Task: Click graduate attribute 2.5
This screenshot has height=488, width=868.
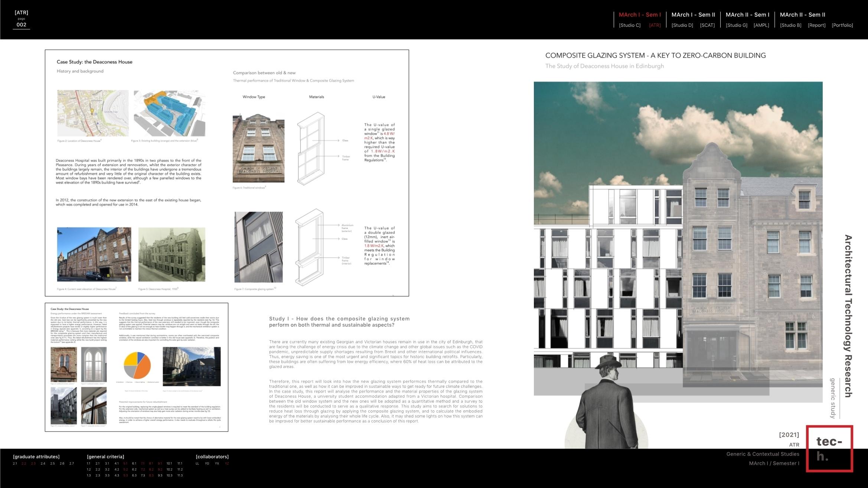Action: click(52, 463)
